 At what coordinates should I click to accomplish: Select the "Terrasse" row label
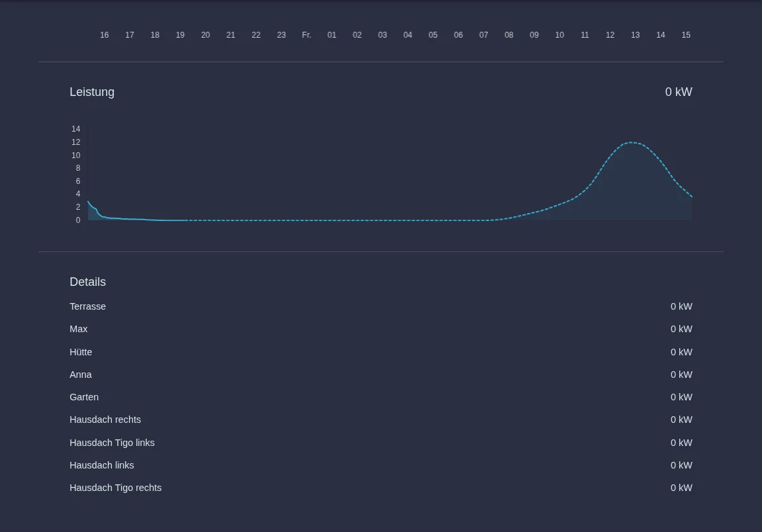87,306
